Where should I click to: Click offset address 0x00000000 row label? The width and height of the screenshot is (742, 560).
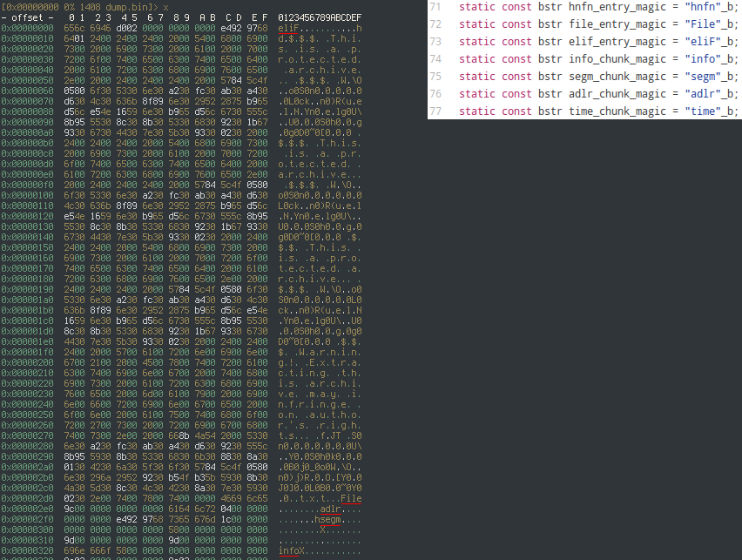(x=26, y=28)
